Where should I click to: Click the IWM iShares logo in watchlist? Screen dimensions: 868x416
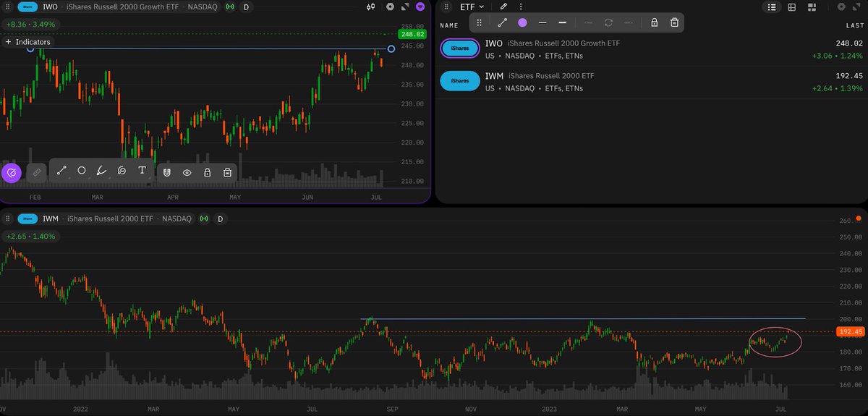pyautogui.click(x=460, y=81)
